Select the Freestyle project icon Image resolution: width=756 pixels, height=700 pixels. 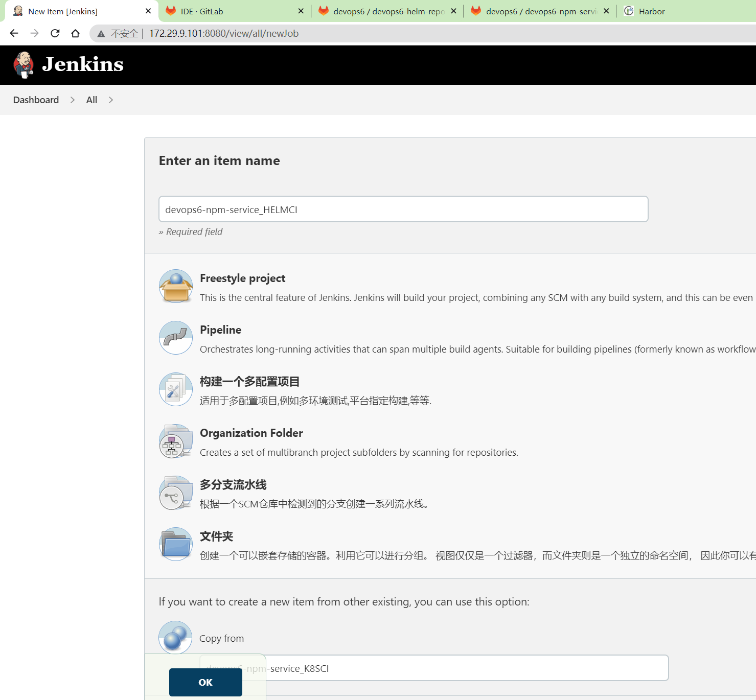point(176,286)
